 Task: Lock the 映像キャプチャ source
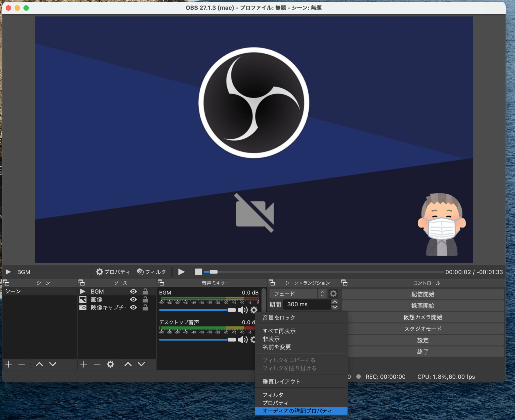pos(145,308)
